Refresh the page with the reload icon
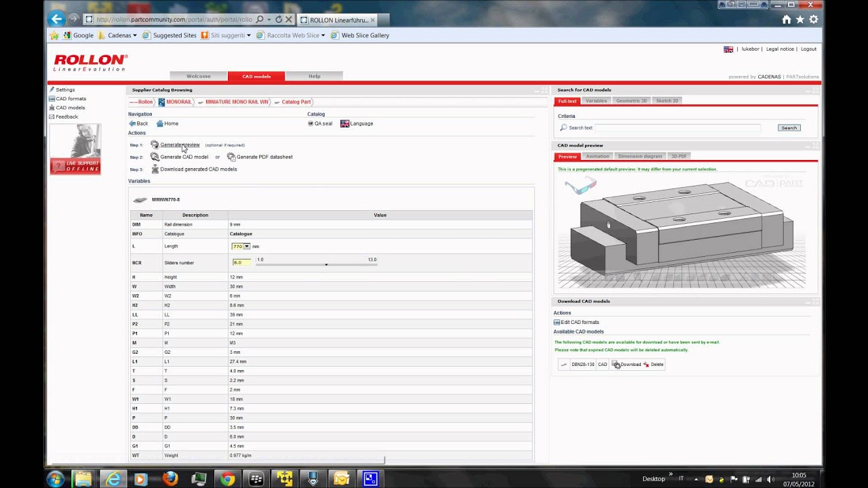The width and height of the screenshot is (868, 488). (279, 20)
